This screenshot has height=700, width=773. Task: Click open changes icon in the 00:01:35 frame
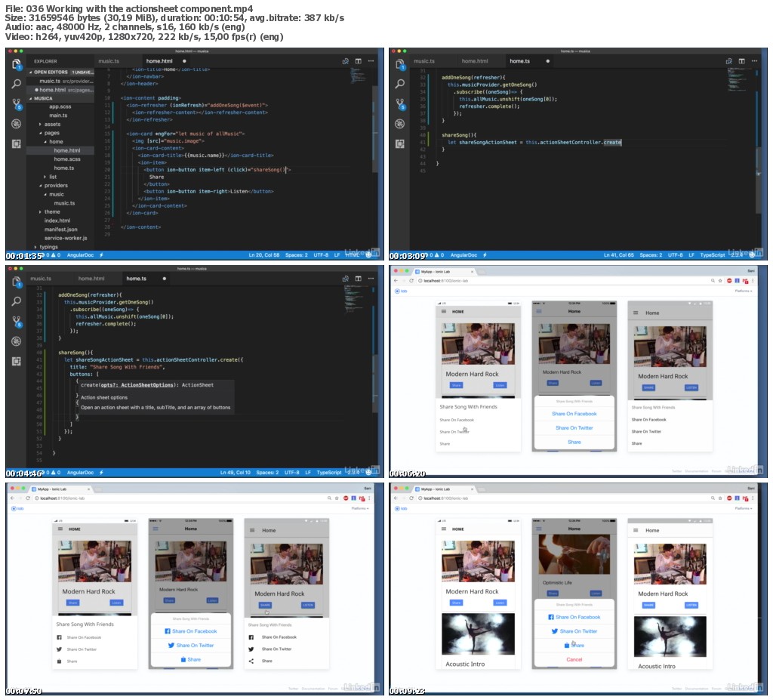[346, 61]
